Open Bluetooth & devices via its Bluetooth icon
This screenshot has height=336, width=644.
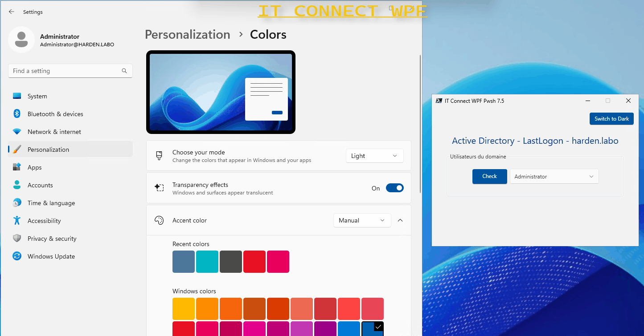[x=17, y=114]
